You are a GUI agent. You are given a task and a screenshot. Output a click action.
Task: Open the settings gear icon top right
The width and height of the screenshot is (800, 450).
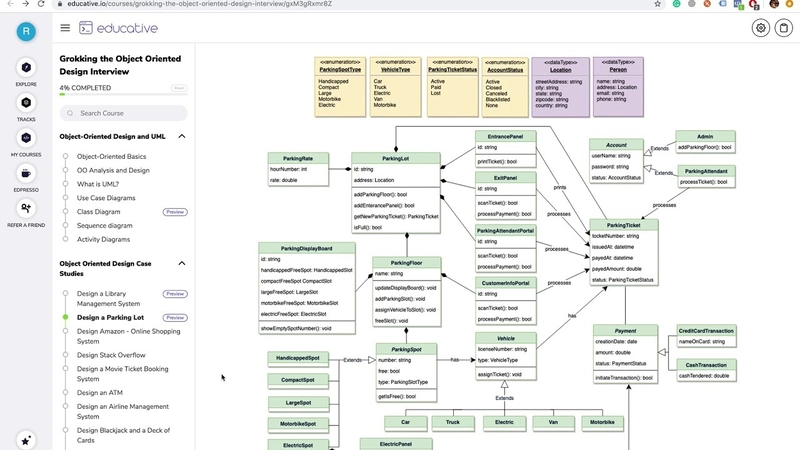point(760,28)
